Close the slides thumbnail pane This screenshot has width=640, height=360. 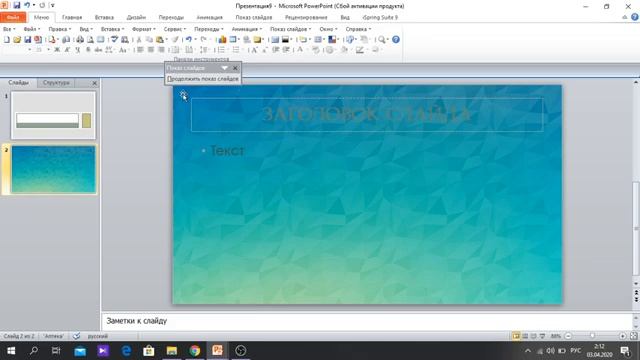[95, 83]
